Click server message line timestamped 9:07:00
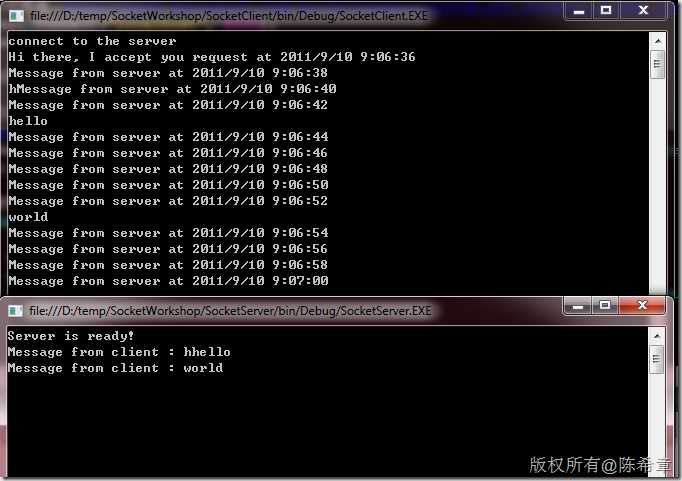This screenshot has width=682, height=481. pyautogui.click(x=168, y=281)
